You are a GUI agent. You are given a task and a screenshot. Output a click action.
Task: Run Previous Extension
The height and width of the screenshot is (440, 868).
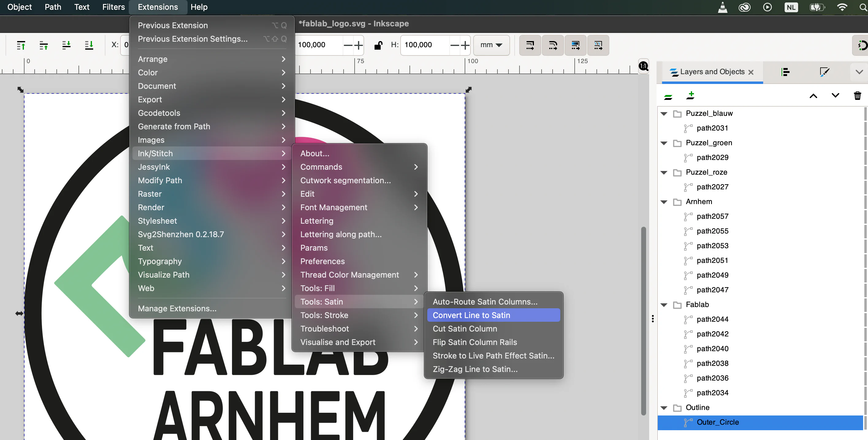212,25
